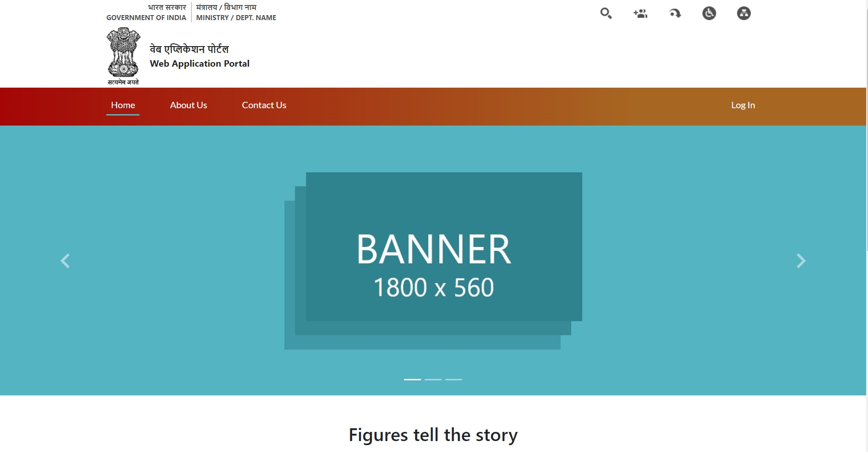
Task: Select the Home menu item
Action: [x=123, y=105]
